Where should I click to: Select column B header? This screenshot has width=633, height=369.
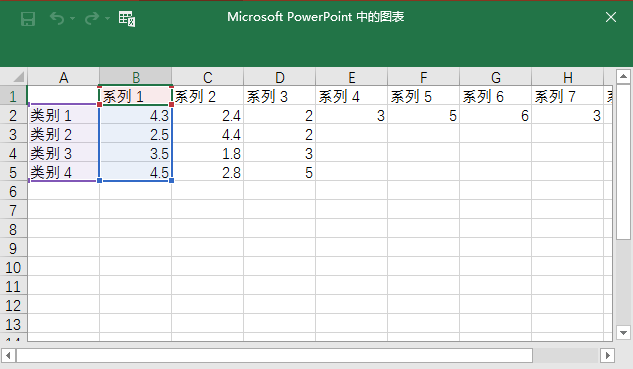point(136,77)
